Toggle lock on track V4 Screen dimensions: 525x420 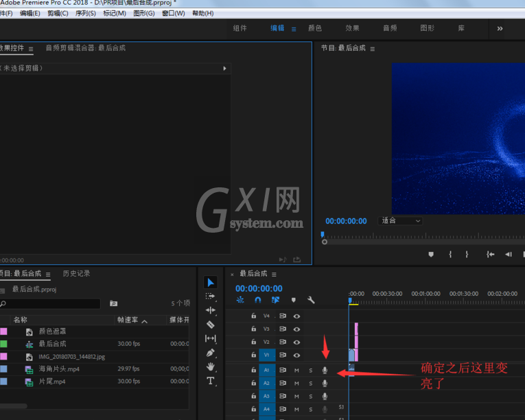tap(253, 316)
